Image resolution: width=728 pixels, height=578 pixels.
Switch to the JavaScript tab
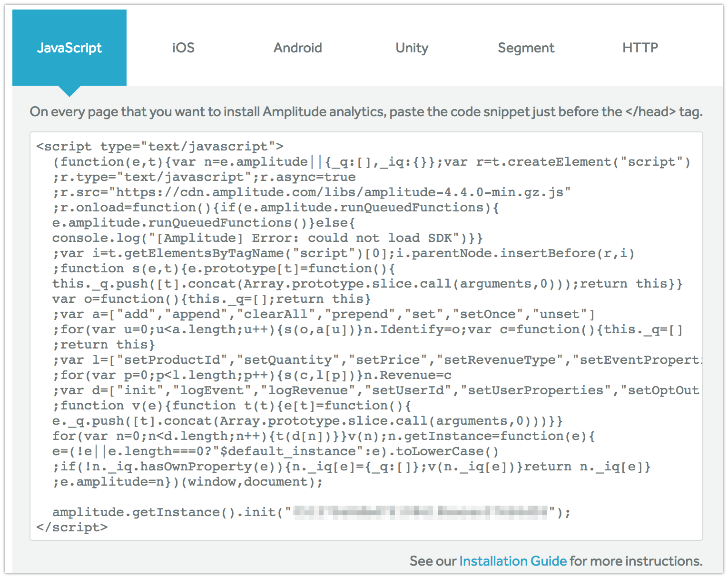(69, 48)
